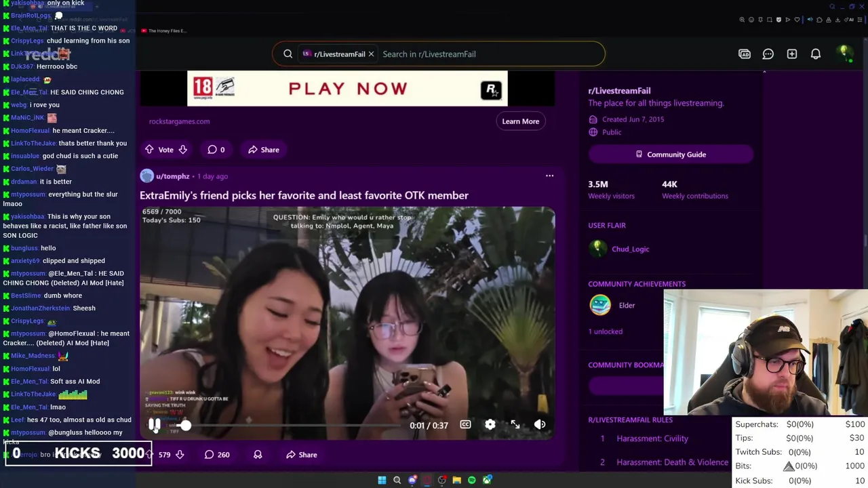Click the r/LivestreamFail sidebar title
868x488 pixels.
(x=619, y=91)
